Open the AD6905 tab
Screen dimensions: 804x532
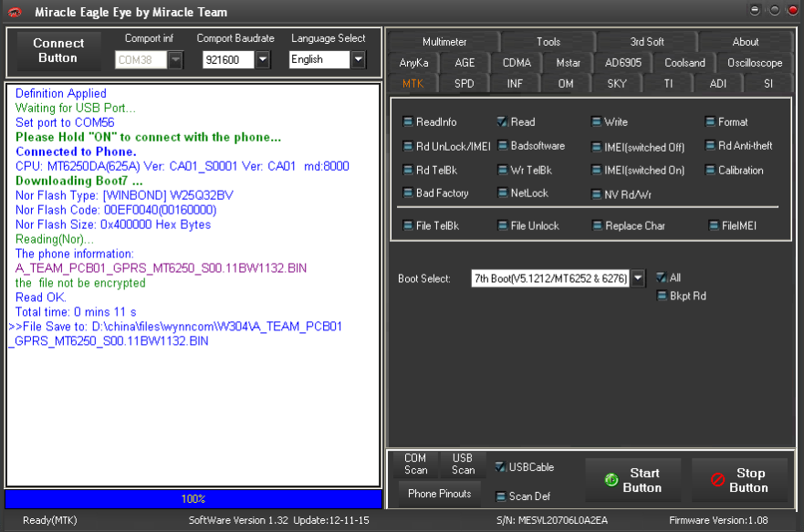point(623,63)
